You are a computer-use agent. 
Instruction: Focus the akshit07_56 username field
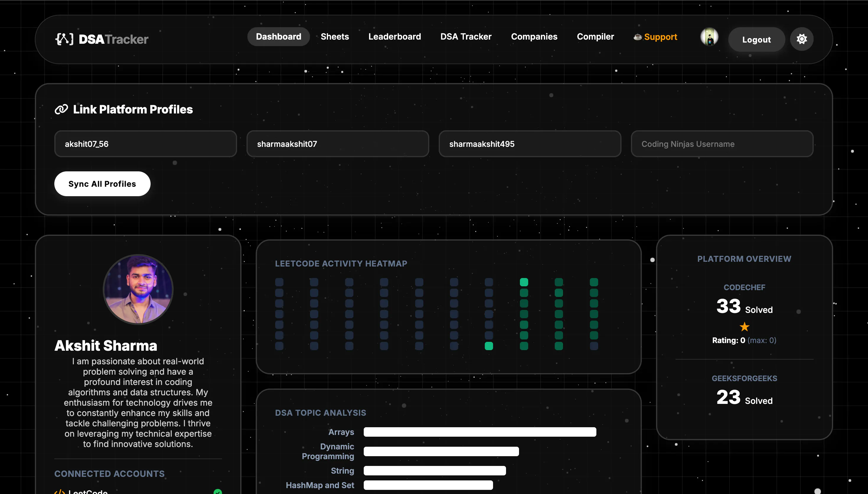[x=145, y=144]
